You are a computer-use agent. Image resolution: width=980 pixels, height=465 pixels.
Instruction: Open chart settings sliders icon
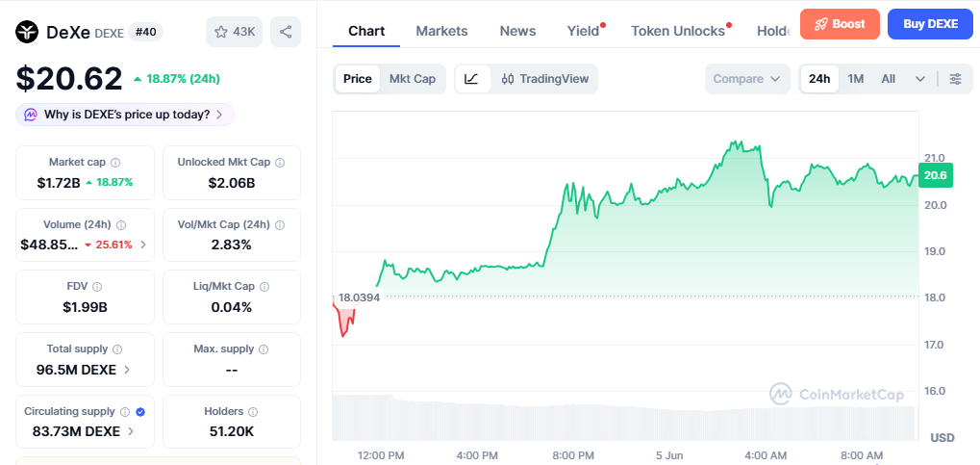point(955,79)
